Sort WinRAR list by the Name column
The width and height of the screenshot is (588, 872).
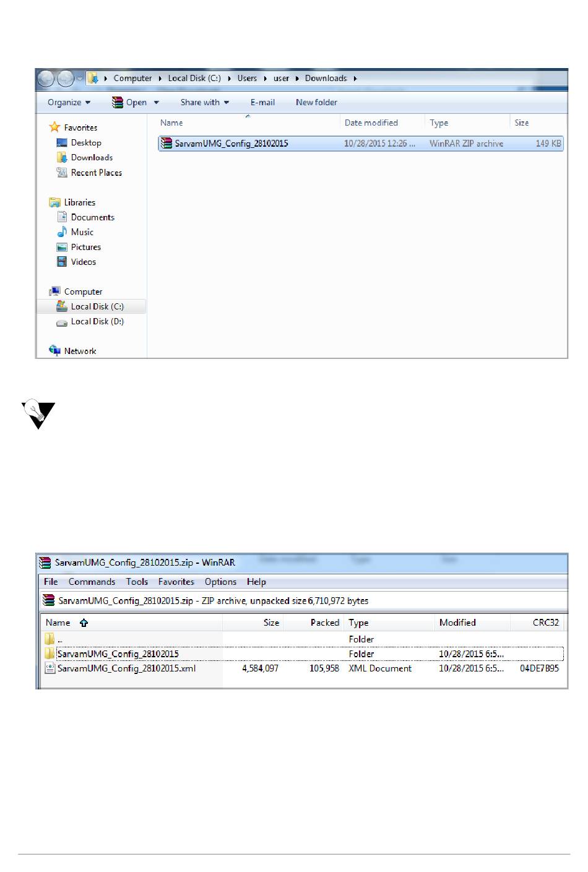(58, 623)
